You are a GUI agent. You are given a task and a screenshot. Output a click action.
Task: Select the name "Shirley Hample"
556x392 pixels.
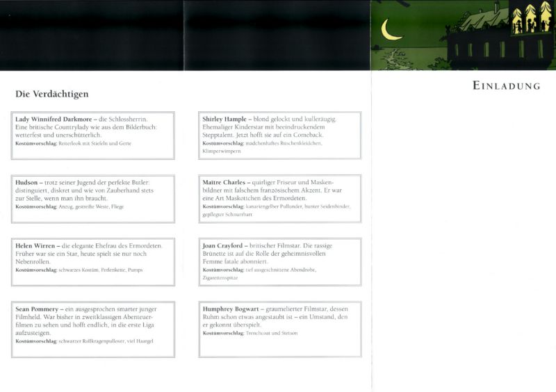(x=224, y=119)
